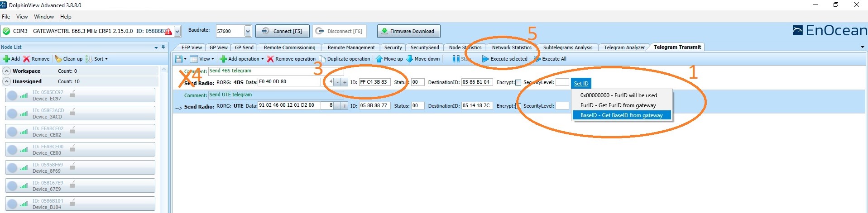Click the green connection status icon for COM3

[6, 31]
